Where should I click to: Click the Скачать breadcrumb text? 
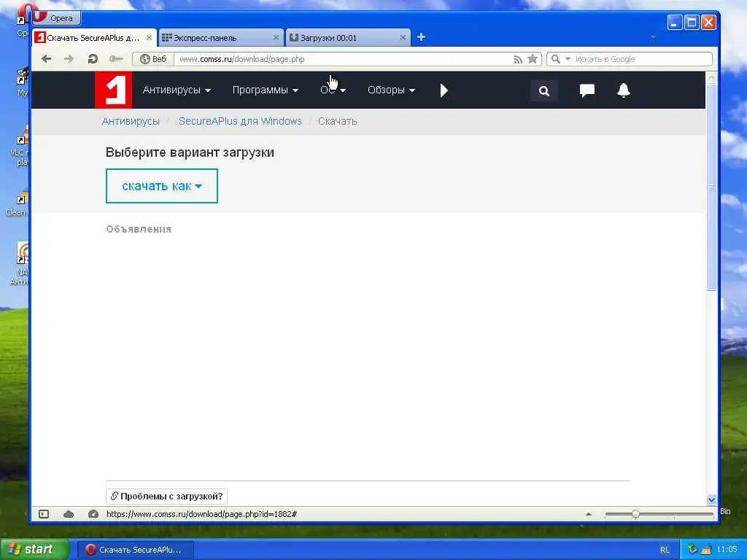tap(337, 121)
